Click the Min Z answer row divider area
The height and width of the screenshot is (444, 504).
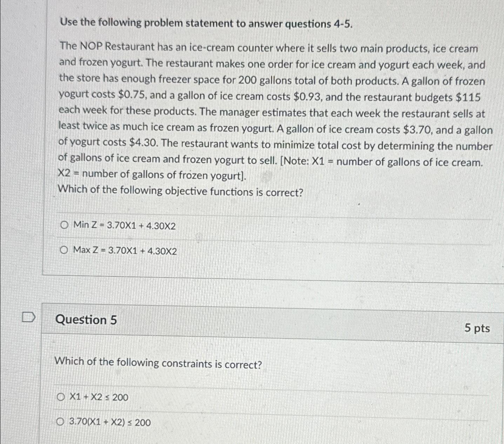[246, 238]
